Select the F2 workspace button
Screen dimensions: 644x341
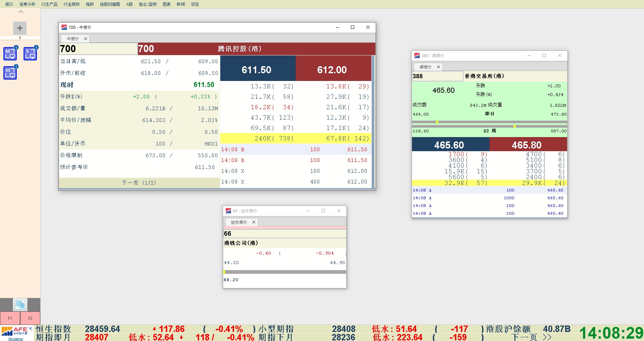pyautogui.click(x=30, y=318)
